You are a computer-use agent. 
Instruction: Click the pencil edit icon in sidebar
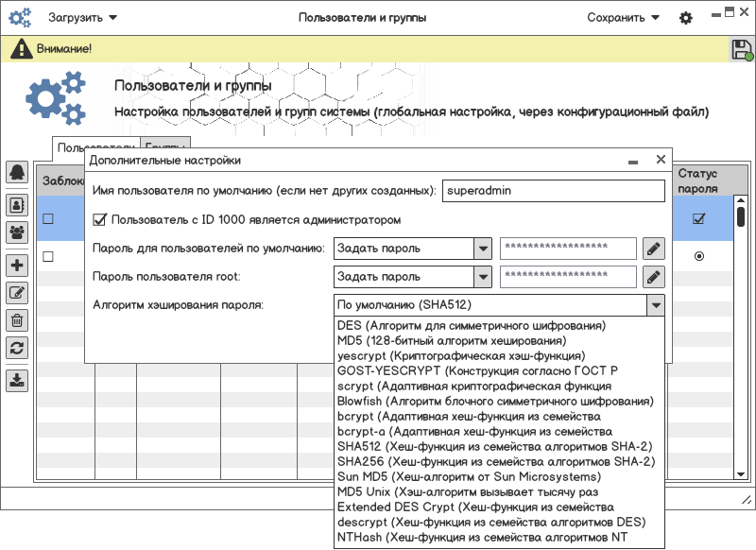pos(17,293)
